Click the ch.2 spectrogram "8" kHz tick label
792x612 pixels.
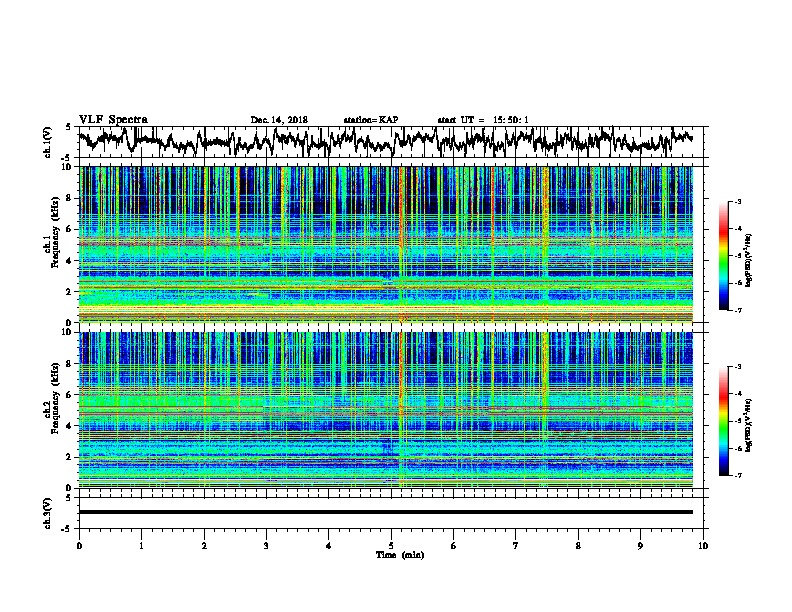[x=70, y=364]
